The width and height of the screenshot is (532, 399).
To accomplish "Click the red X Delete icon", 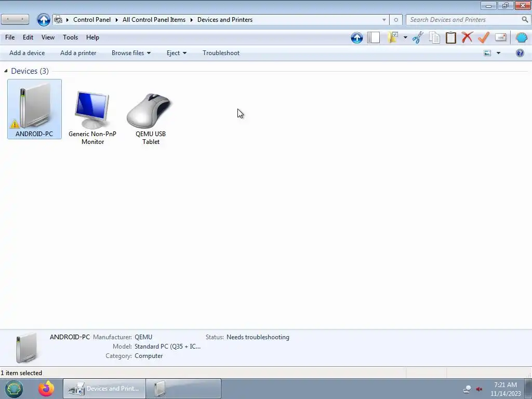I will coord(467,37).
